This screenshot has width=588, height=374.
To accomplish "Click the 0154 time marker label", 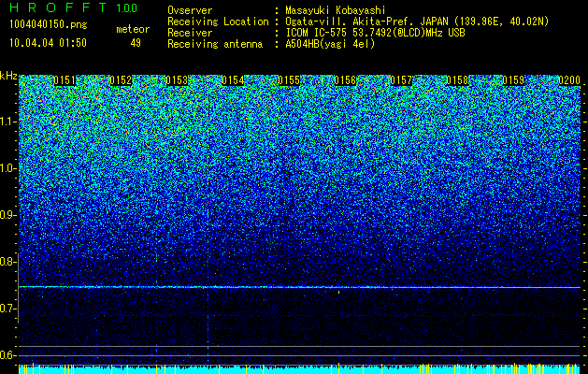I will point(233,80).
